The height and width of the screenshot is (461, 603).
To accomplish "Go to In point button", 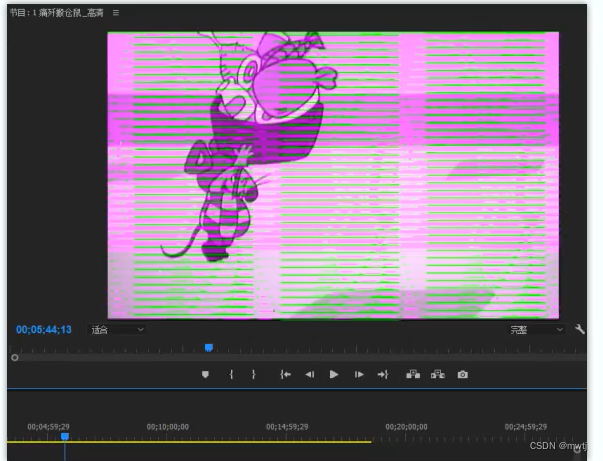I will tap(285, 374).
